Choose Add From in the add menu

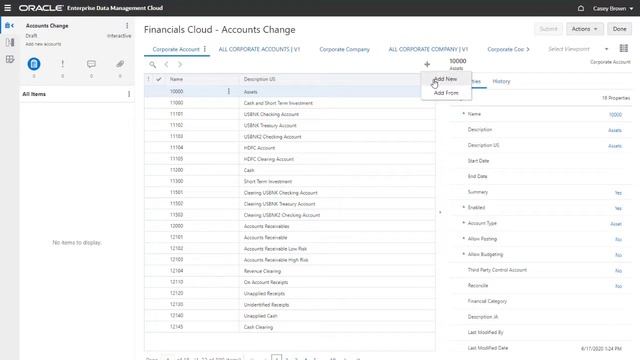[x=446, y=93]
